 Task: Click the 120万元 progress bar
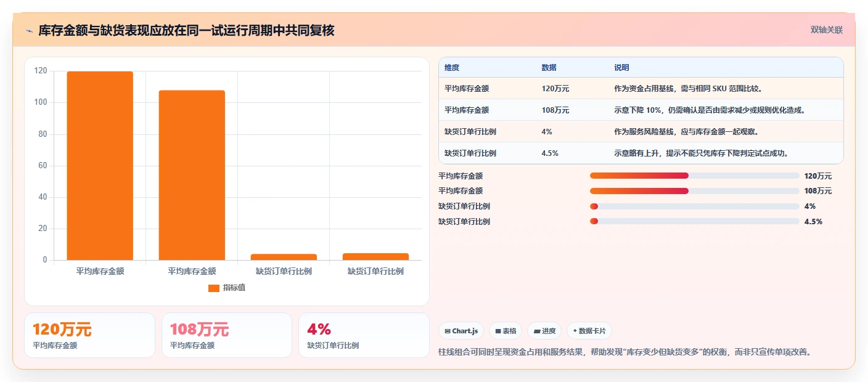click(694, 176)
